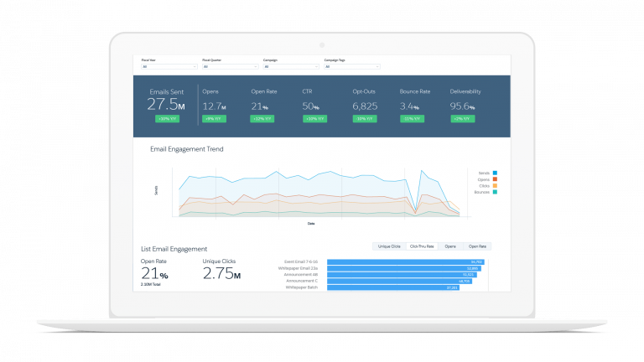
Task: Click the Y/Y badge under Deliverability
Action: coord(462,119)
